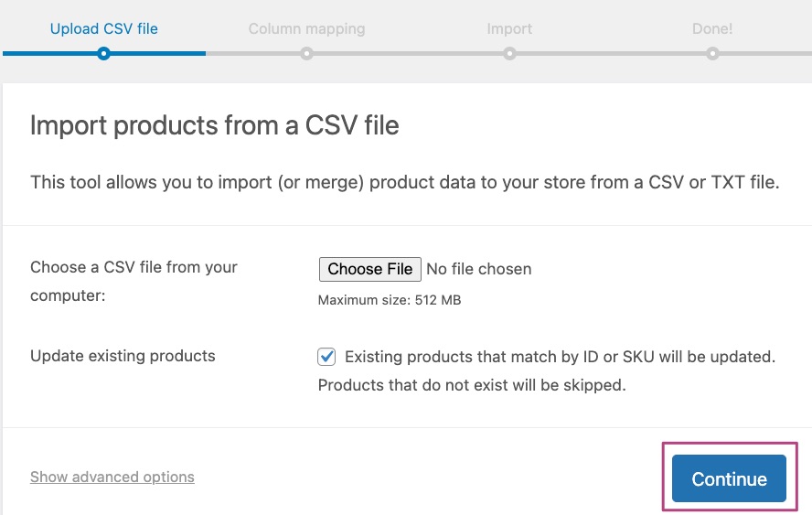The height and width of the screenshot is (515, 812).
Task: Click the Done! step circle marker
Action: pyautogui.click(x=712, y=54)
